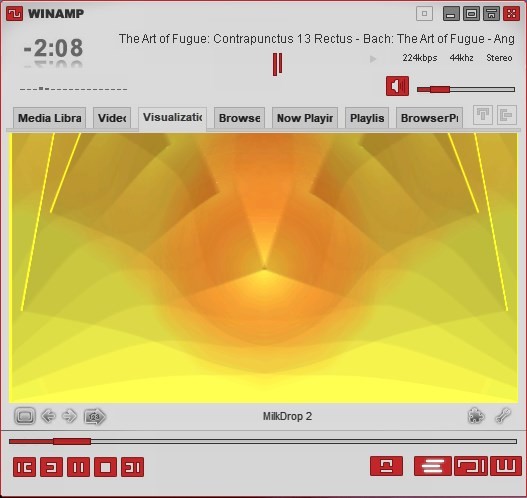Image resolution: width=527 pixels, height=498 pixels.
Task: Open the Winamp logo main menu
Action: [14, 14]
